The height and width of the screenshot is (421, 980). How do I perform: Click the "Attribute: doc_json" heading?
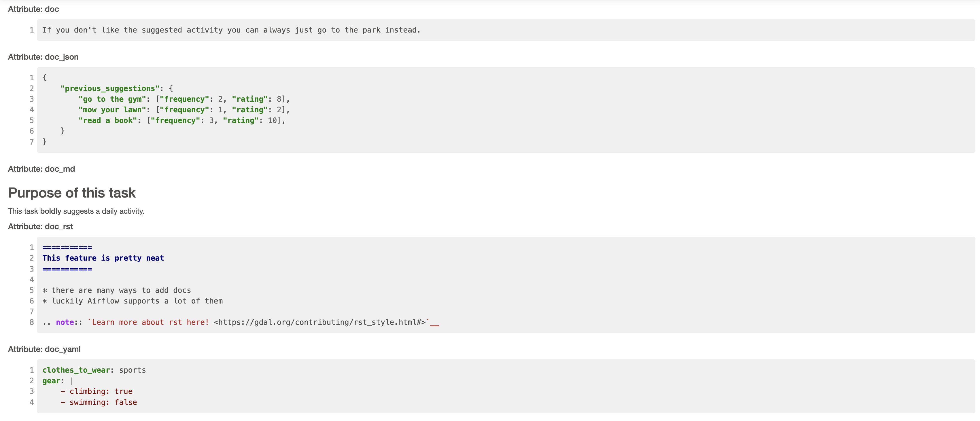[43, 57]
